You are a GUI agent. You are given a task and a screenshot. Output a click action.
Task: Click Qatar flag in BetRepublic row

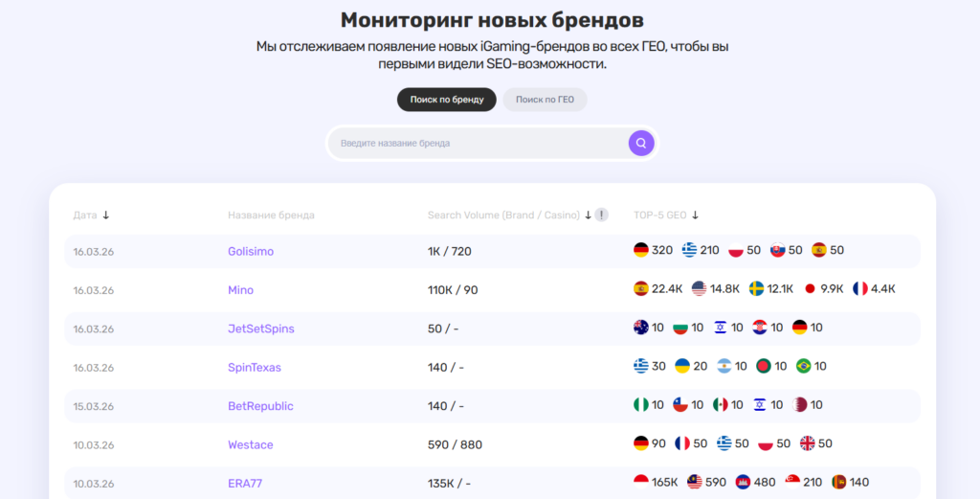pos(799,404)
